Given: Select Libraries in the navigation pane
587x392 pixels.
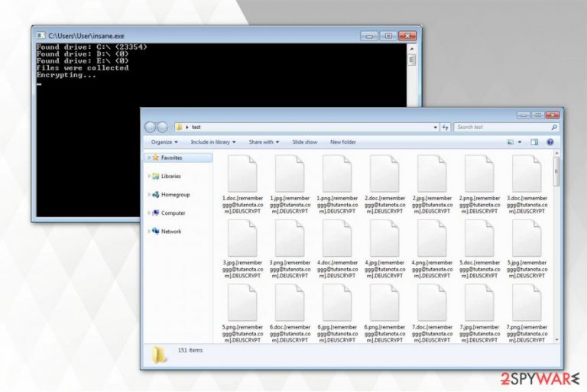Looking at the screenshot, I should (x=170, y=176).
